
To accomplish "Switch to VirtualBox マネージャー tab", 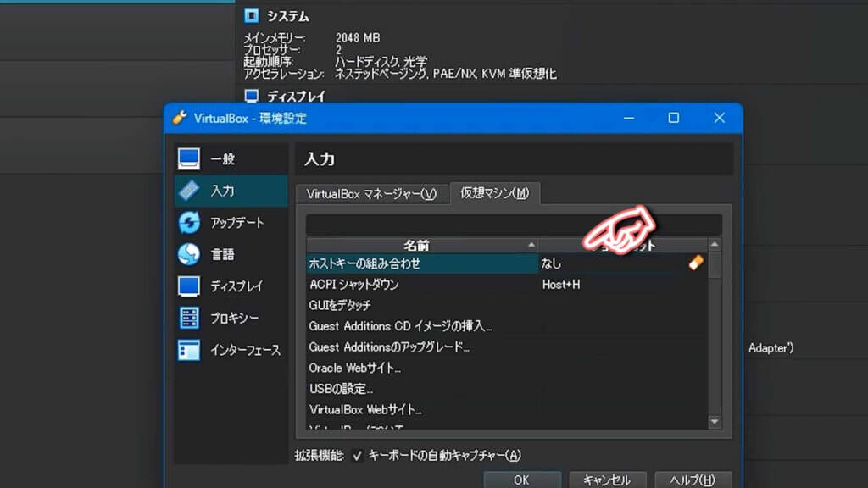I will coord(371,194).
